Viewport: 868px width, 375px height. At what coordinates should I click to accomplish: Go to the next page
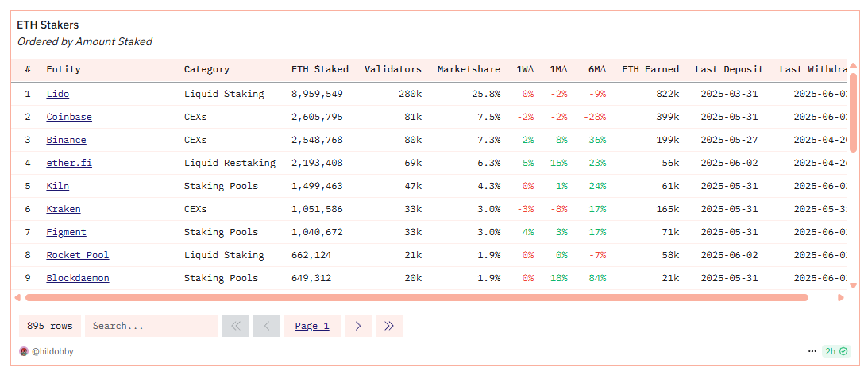pyautogui.click(x=358, y=326)
